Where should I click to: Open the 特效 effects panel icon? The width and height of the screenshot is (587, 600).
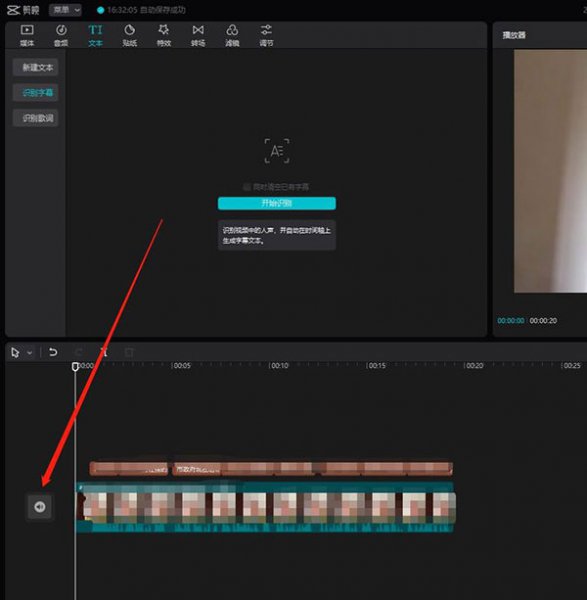[x=164, y=35]
